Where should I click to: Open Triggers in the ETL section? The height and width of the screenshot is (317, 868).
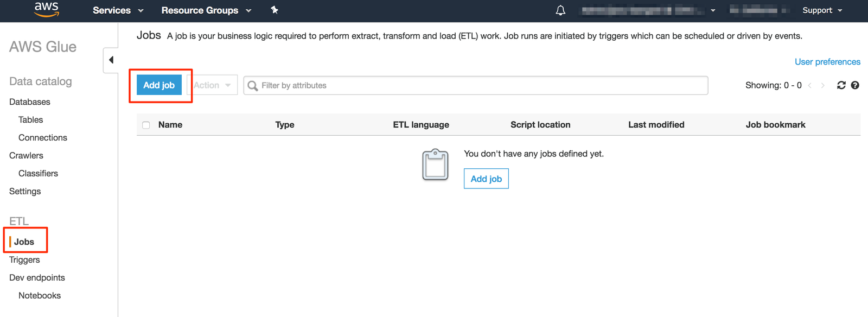click(24, 259)
